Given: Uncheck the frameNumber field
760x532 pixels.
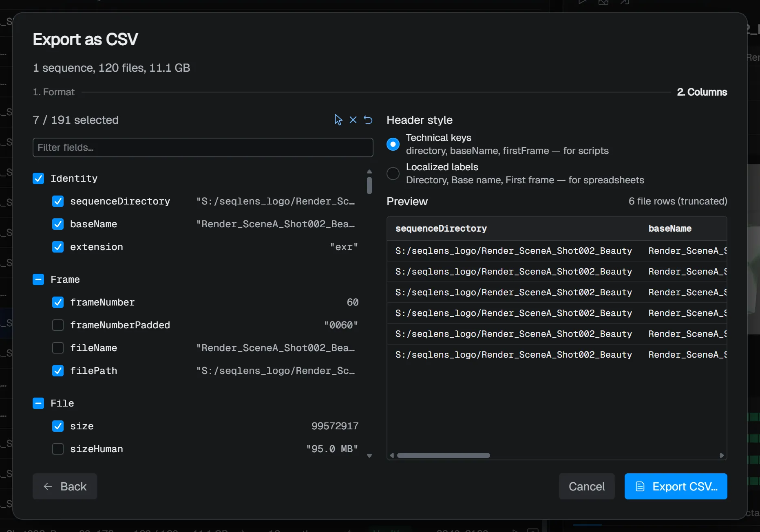Looking at the screenshot, I should click(x=58, y=302).
